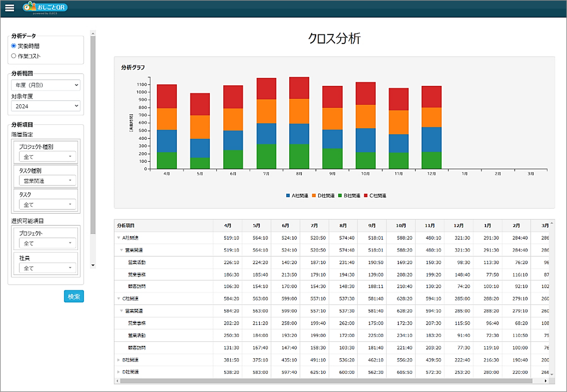Open the 年度（月別） range dropdown
This screenshot has width=567, height=392.
click(x=46, y=85)
